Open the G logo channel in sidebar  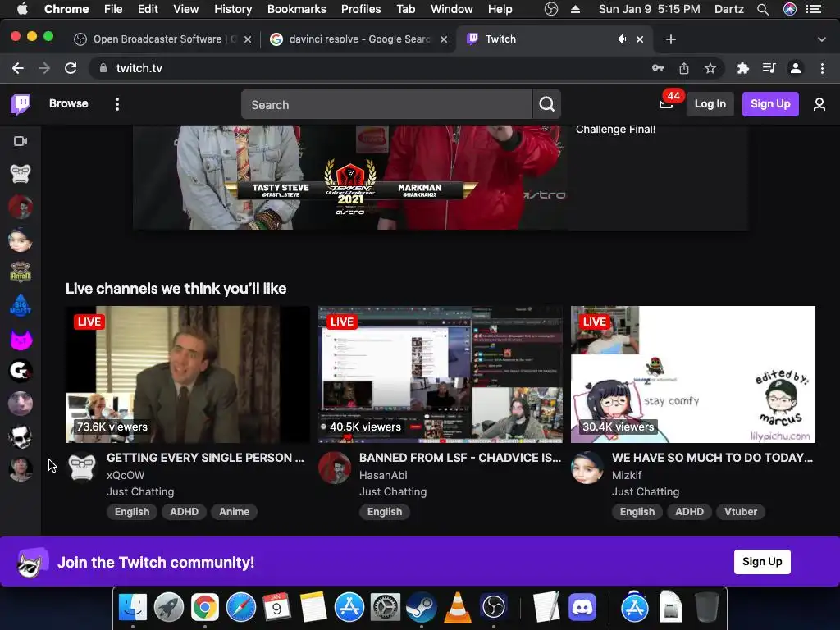click(21, 372)
